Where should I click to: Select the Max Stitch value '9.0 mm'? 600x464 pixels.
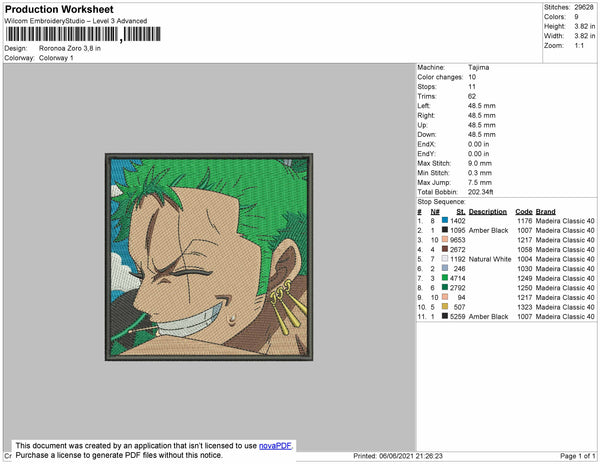(x=480, y=163)
